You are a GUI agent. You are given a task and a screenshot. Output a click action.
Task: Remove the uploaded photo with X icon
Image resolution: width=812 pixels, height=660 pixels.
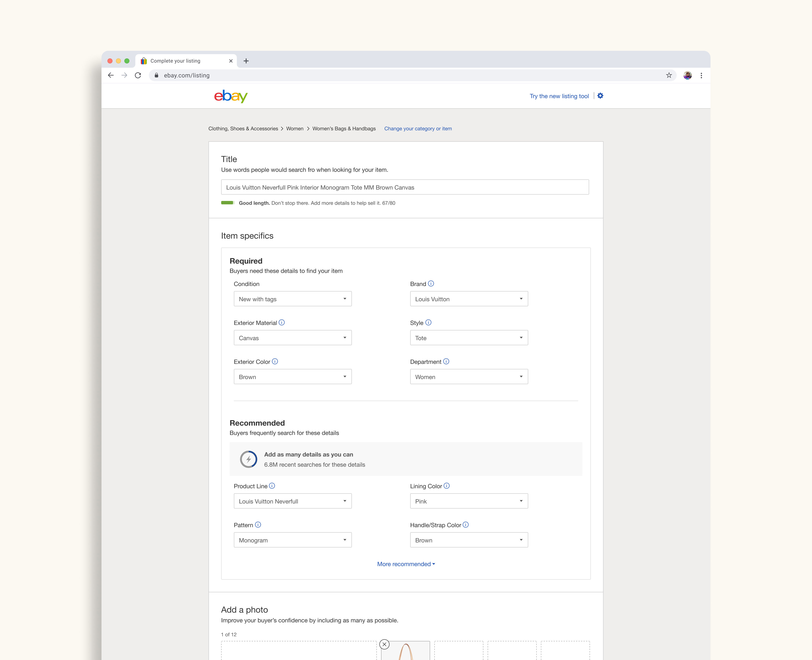coord(384,644)
